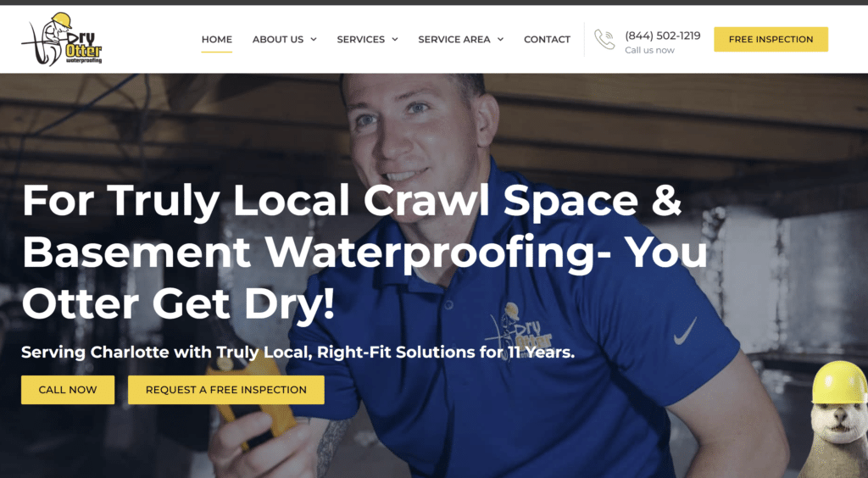Select Service Area in navigation

click(x=454, y=39)
